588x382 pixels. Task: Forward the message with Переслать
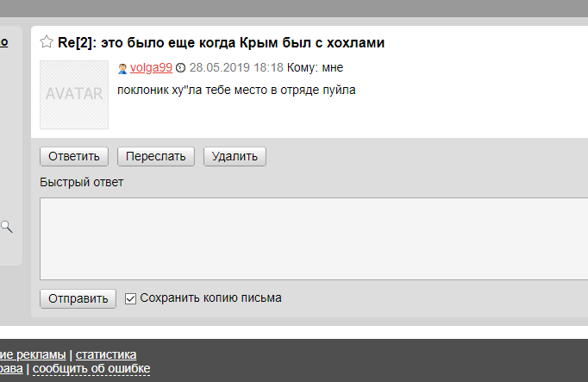tap(156, 156)
